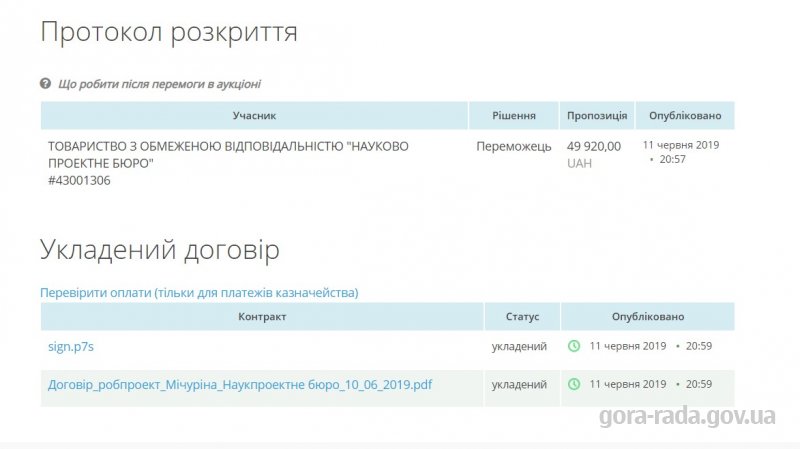This screenshot has height=449, width=800.
Task: Open the Договір_робпроект_Мічуріна pdf contract
Action: (x=240, y=384)
